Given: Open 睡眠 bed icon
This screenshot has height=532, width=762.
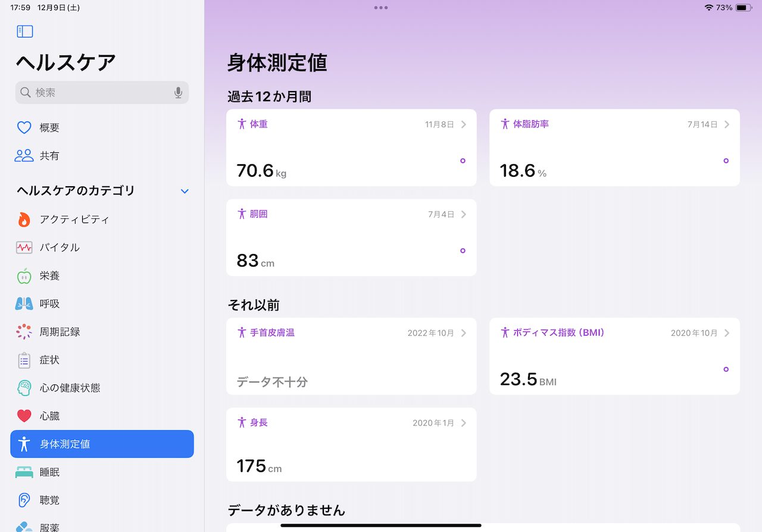Looking at the screenshot, I should [24, 472].
